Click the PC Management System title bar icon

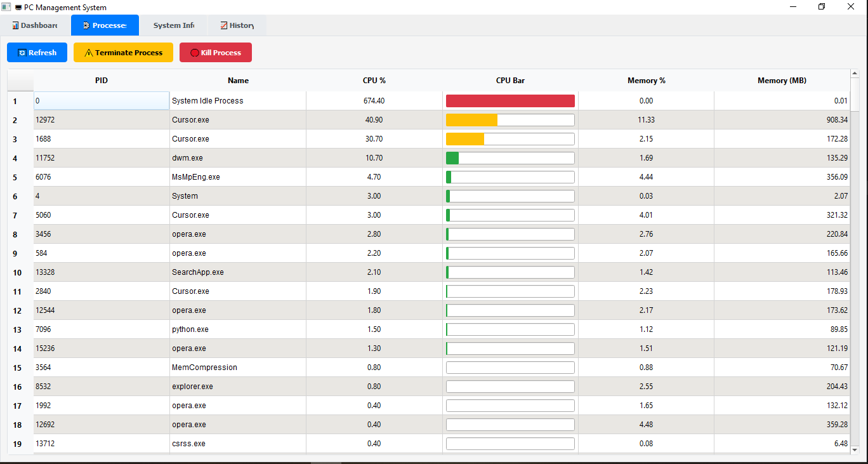coord(6,7)
